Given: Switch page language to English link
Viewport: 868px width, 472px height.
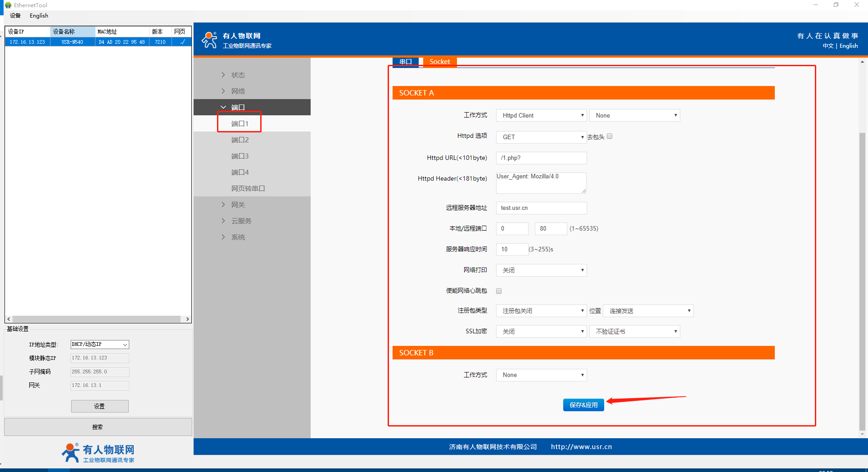Looking at the screenshot, I should (x=849, y=46).
